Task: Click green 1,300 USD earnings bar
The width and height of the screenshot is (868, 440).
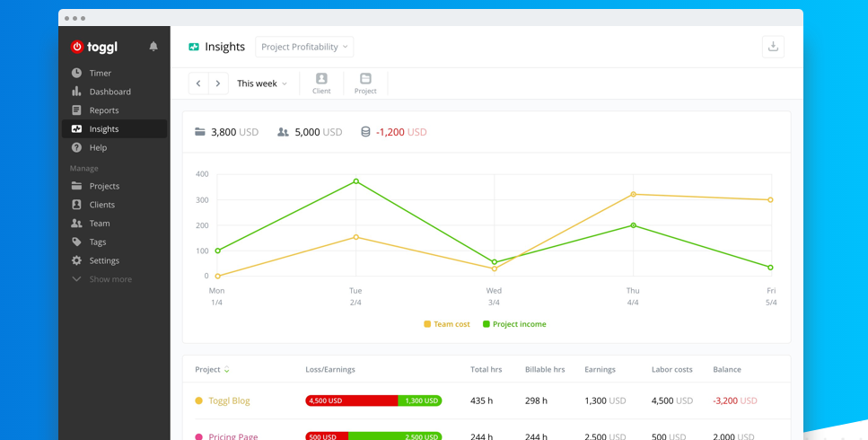Action: click(420, 400)
